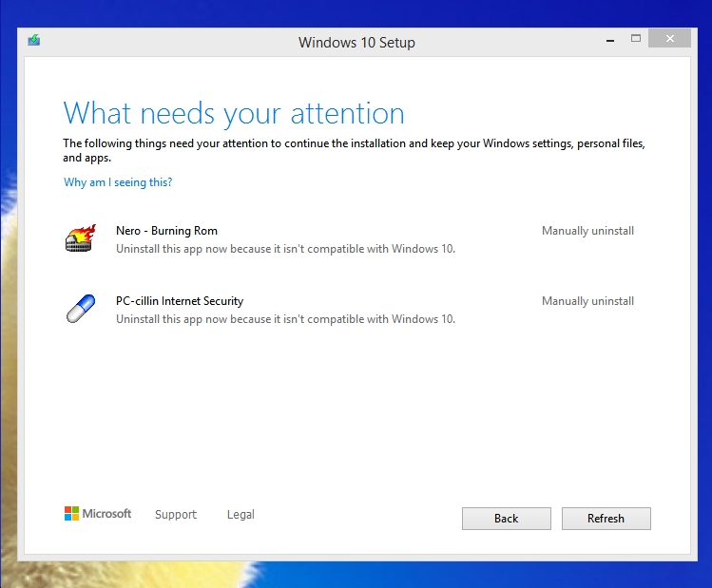Click the PC-cillin pill capsule icon
The height and width of the screenshot is (588, 712).
81,309
